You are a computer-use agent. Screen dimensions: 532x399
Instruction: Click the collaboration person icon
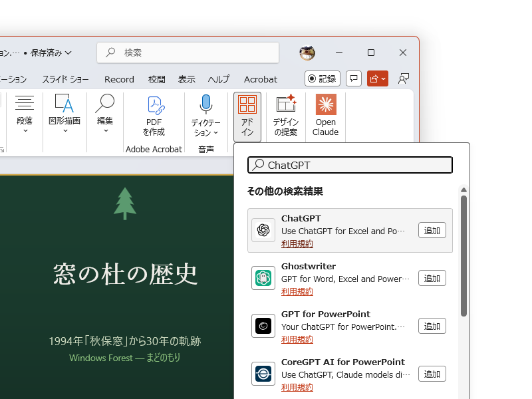[x=403, y=78]
